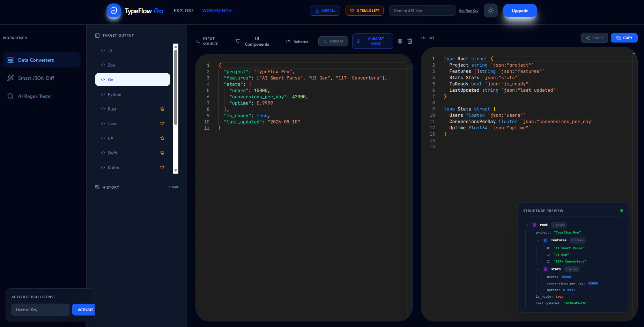
Task: Focus the Gemini API Key field
Action: point(423,10)
